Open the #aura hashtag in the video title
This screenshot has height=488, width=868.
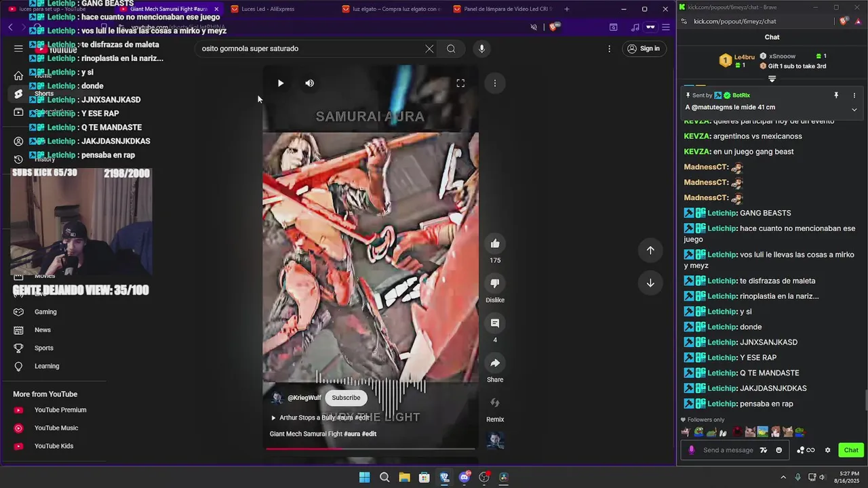point(351,434)
